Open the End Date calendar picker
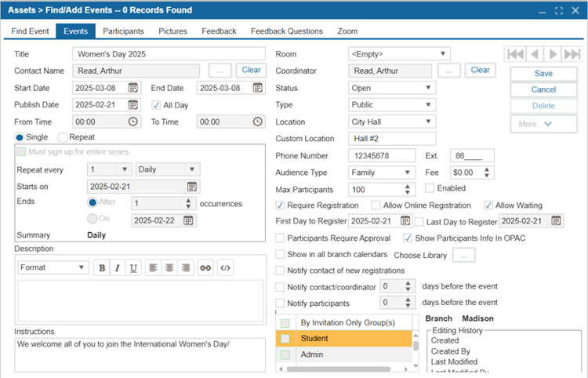Screen dimensions: 588x378 (257, 88)
